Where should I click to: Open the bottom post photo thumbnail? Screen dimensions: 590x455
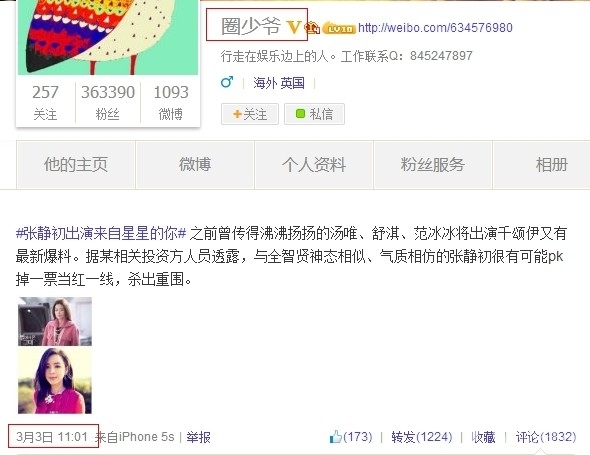pyautogui.click(x=55, y=380)
